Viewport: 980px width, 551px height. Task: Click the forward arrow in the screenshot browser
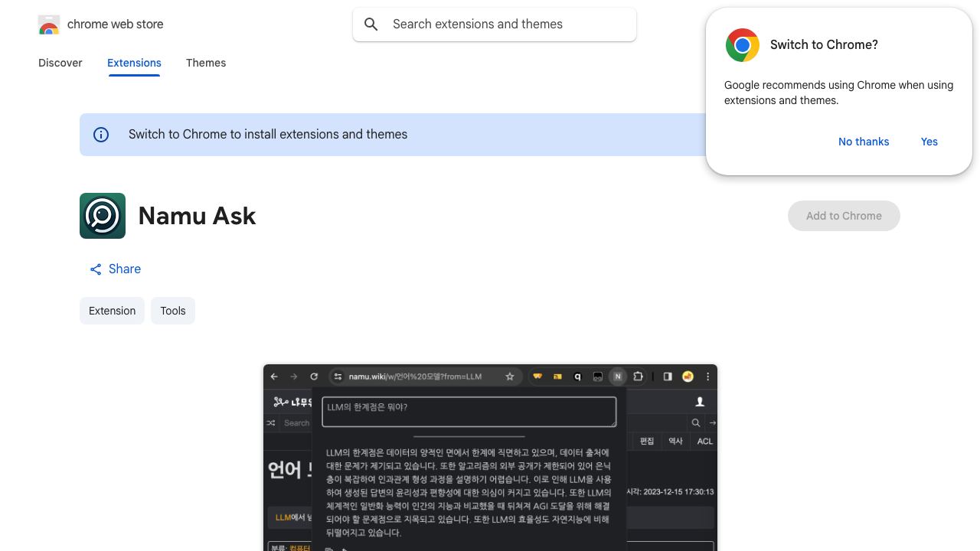pos(294,377)
